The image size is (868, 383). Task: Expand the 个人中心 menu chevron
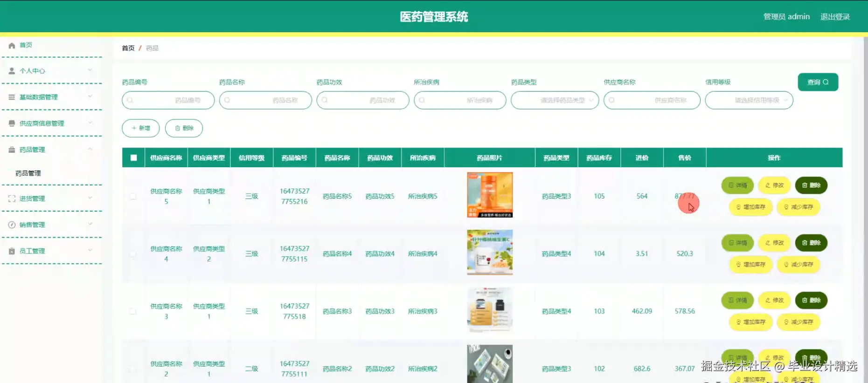pyautogui.click(x=90, y=70)
